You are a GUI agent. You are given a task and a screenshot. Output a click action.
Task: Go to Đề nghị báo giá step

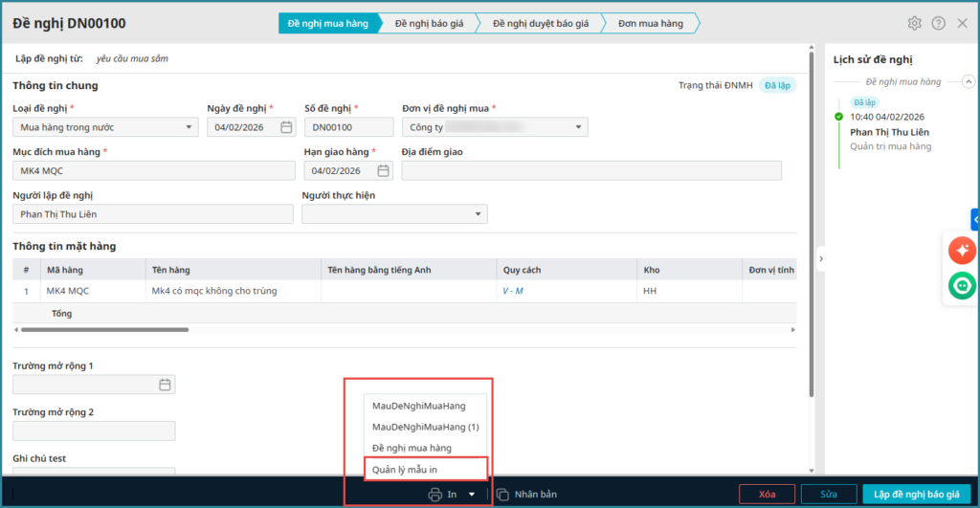point(429,23)
